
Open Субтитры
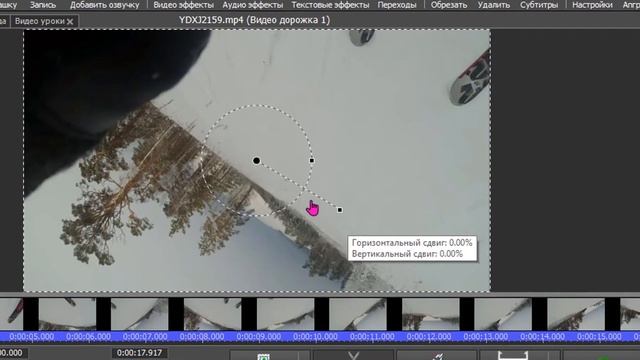[x=539, y=5]
